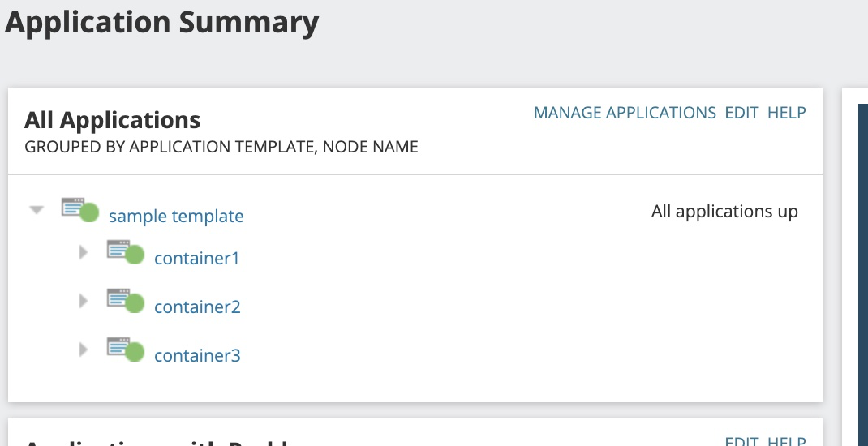Click the 'All applications up' status text
The width and height of the screenshot is (868, 446).
[x=724, y=212]
